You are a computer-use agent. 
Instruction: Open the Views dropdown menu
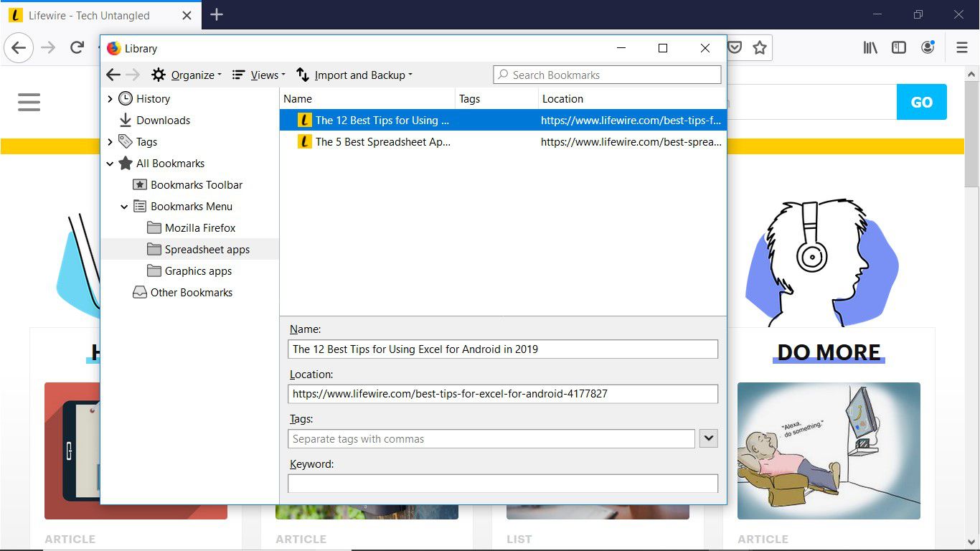tap(259, 75)
